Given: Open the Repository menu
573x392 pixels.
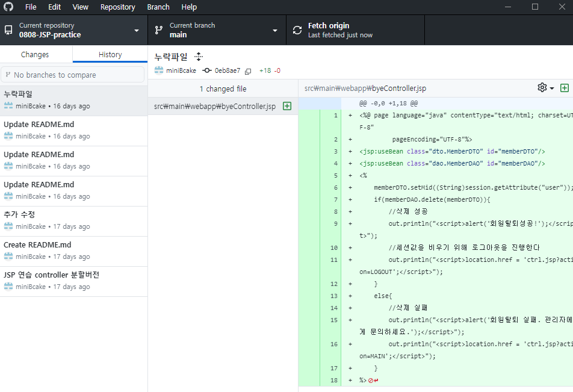Looking at the screenshot, I should point(118,7).
